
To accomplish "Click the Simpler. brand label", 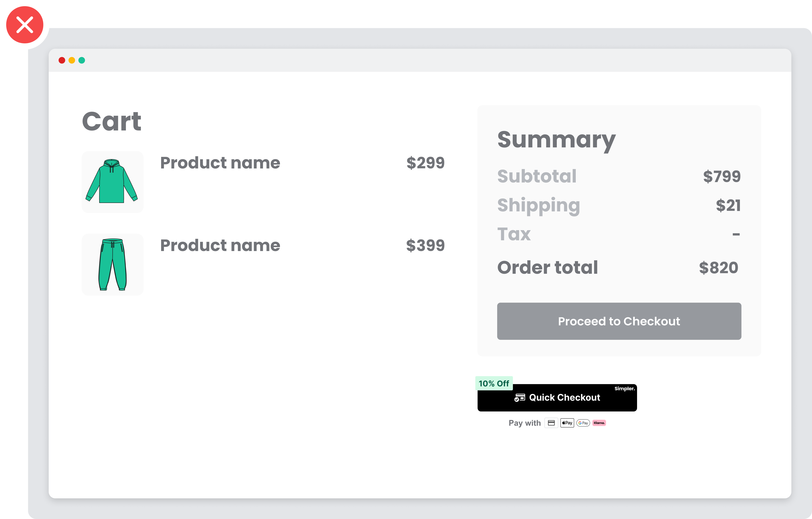I will click(x=624, y=388).
